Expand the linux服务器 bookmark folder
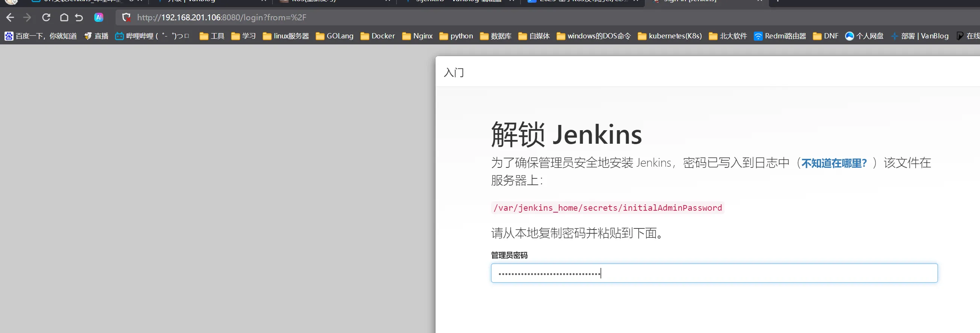The height and width of the screenshot is (333, 980). click(286, 36)
